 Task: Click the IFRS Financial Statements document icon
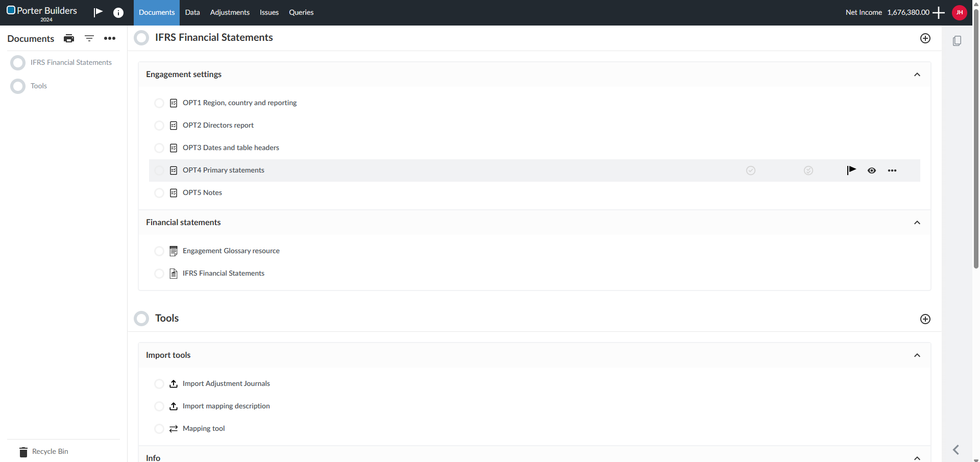pyautogui.click(x=174, y=274)
